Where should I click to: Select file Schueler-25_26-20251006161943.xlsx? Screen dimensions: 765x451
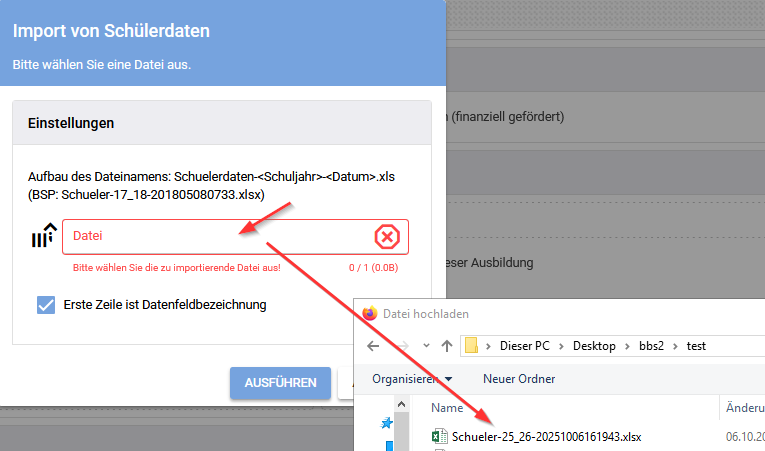pos(546,436)
